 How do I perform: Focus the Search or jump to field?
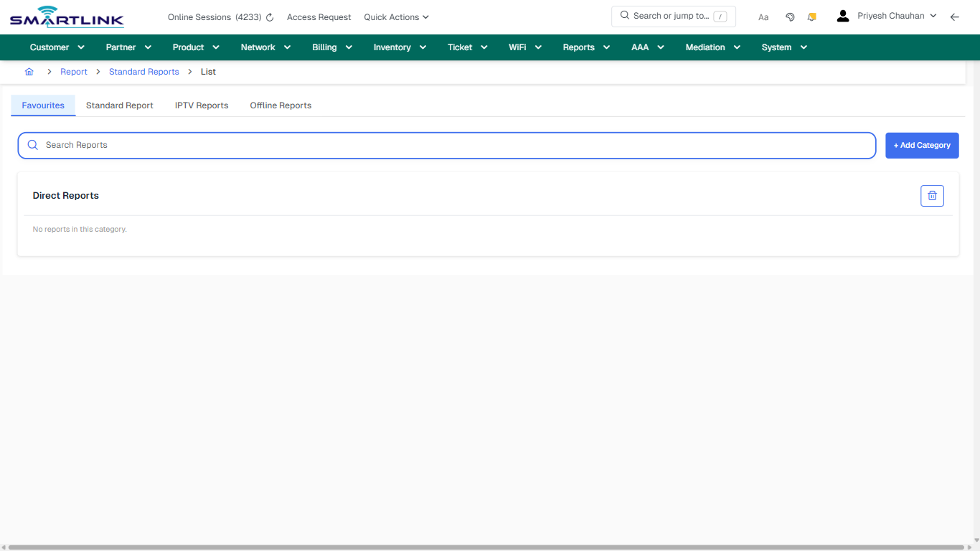[674, 15]
